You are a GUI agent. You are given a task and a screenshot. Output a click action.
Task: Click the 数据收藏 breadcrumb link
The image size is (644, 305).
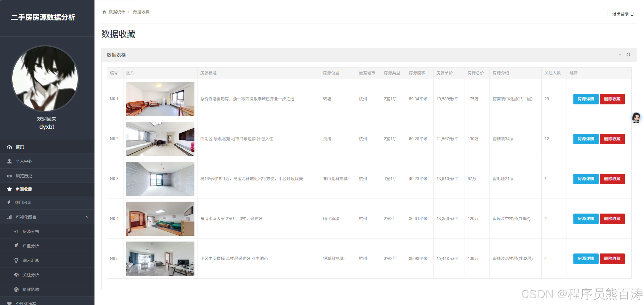point(141,12)
